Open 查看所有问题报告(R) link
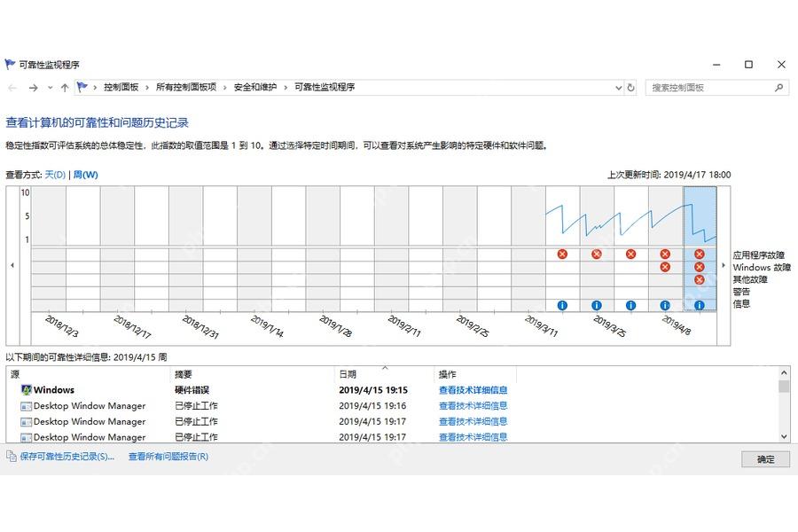 tap(168, 457)
